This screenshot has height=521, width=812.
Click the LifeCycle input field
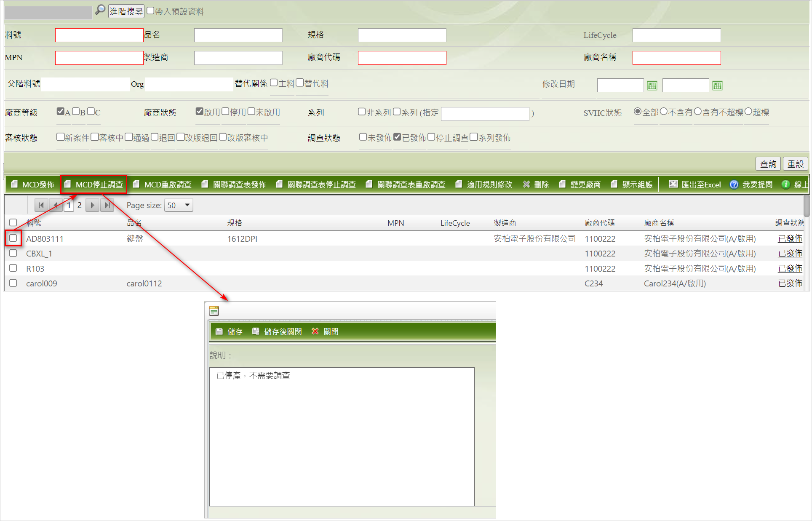[677, 35]
